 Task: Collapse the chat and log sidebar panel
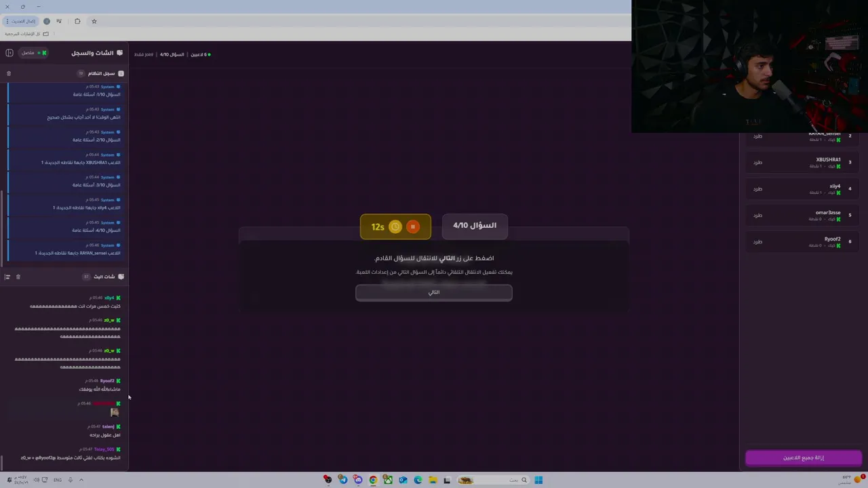[9, 53]
